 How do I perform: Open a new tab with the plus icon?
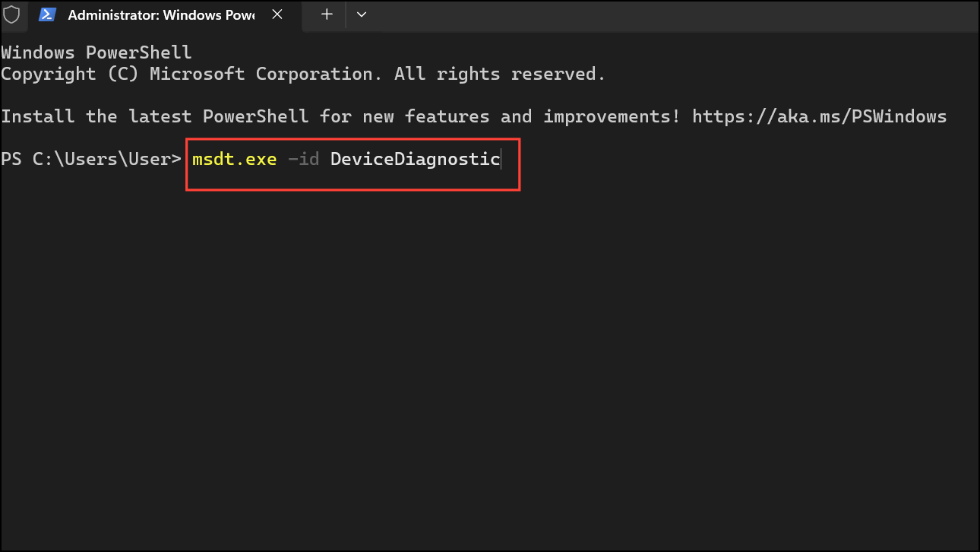(x=326, y=14)
